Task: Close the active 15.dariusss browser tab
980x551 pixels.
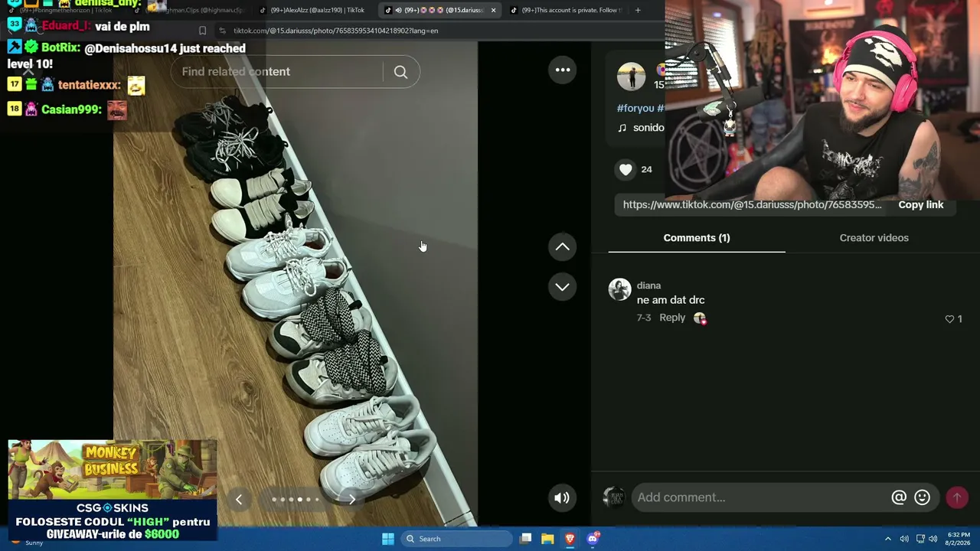Action: tap(493, 10)
